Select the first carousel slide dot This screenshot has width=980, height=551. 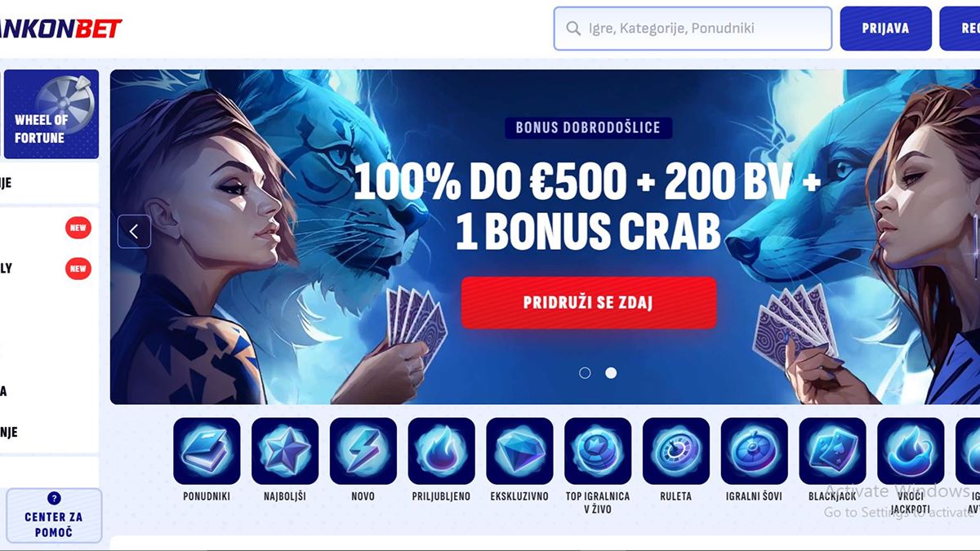coord(585,372)
